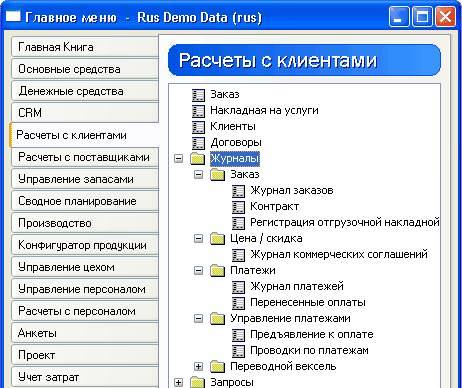Expand the Запросы node
The height and width of the screenshot is (388, 462).
[x=179, y=382]
